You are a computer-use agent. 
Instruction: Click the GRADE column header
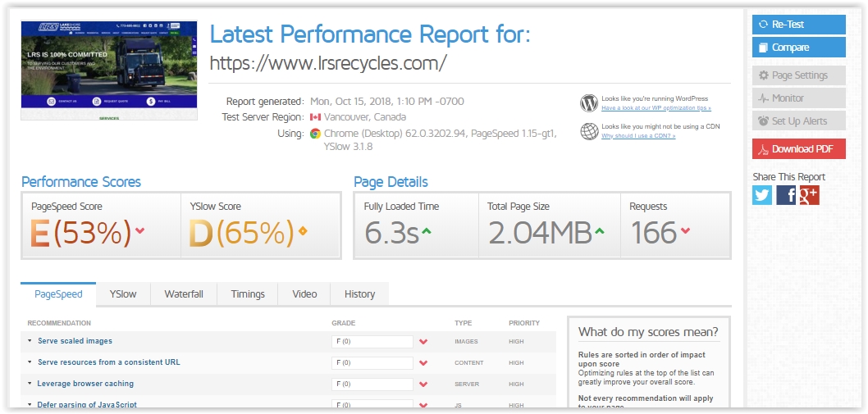[343, 323]
